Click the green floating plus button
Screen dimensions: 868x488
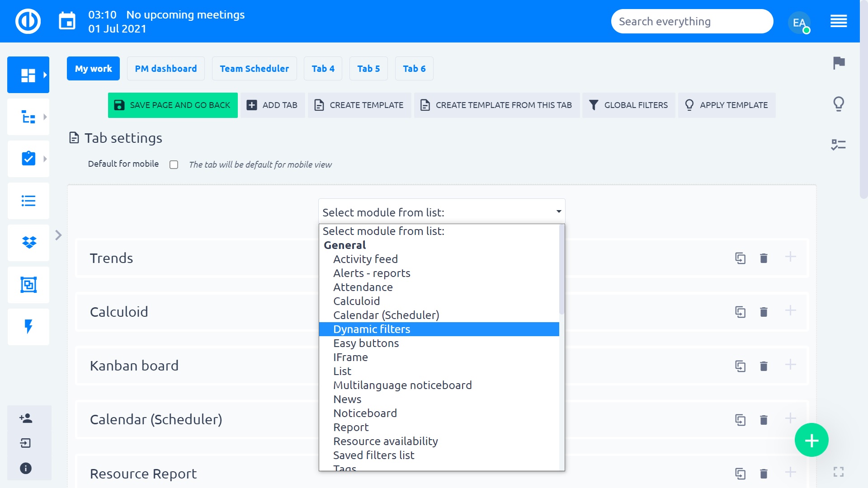811,440
